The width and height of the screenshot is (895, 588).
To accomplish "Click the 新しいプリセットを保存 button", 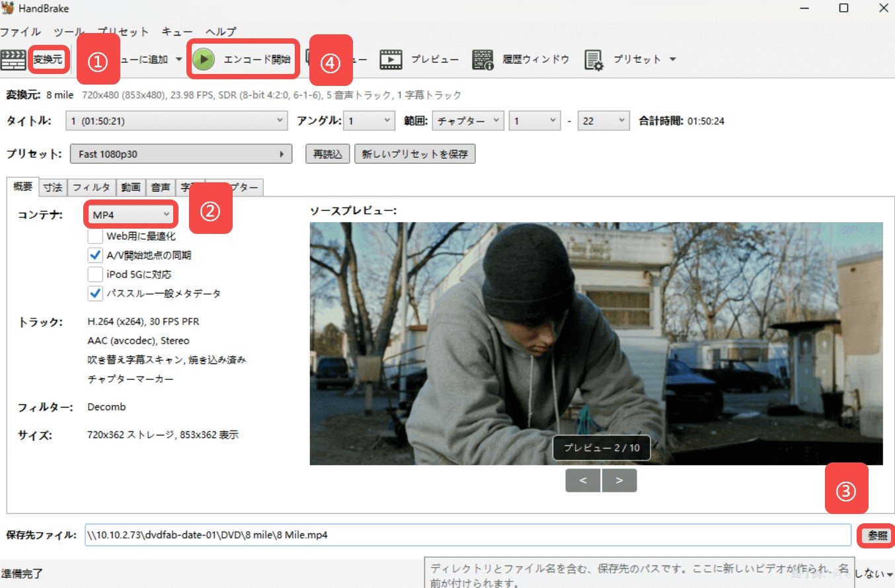I will (415, 154).
